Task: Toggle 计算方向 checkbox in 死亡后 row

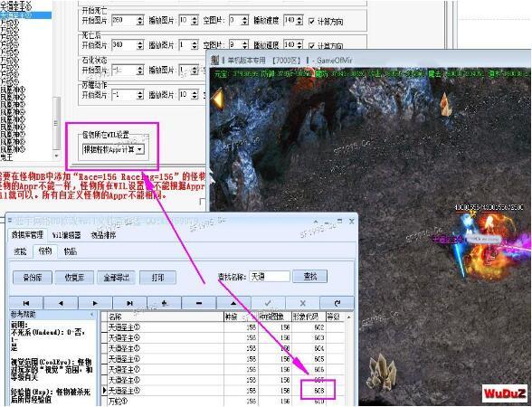Action: click(312, 45)
